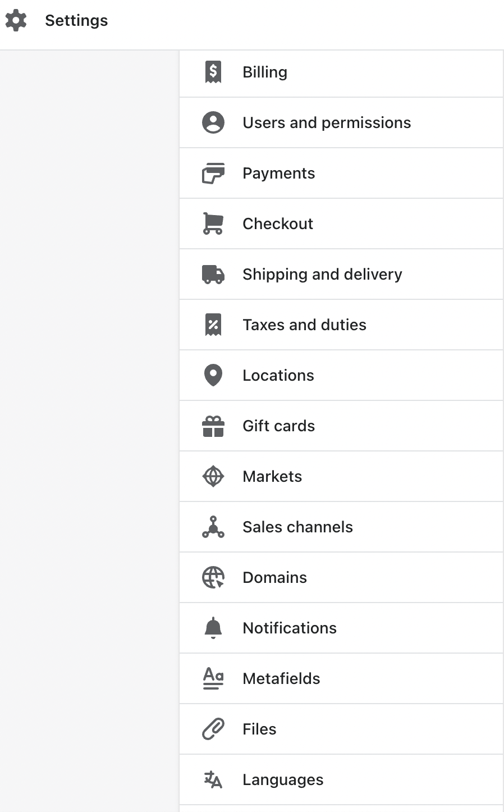
Task: Select the Checkout menu entry
Action: point(278,223)
